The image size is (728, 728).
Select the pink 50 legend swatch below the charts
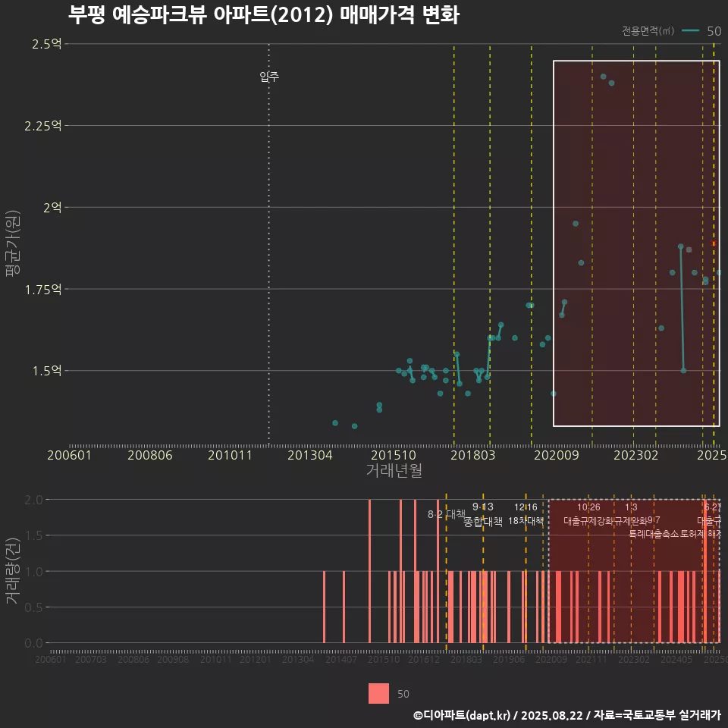(378, 693)
